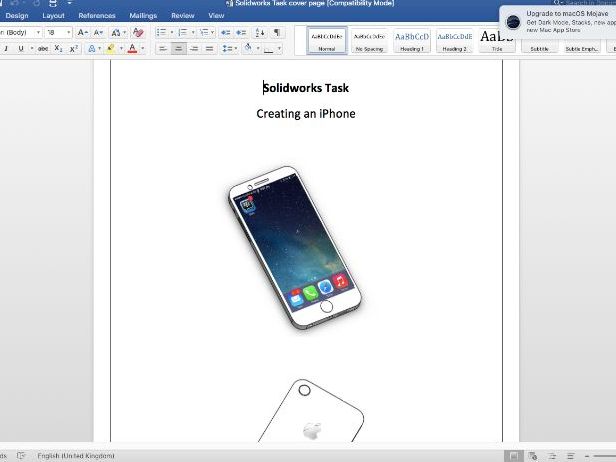The height and width of the screenshot is (462, 616).
Task: Click the Solidworks Task heading text
Action: 306,88
